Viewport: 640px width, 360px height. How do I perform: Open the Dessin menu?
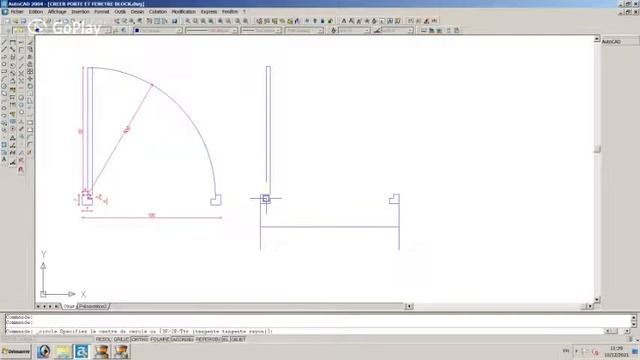click(138, 12)
